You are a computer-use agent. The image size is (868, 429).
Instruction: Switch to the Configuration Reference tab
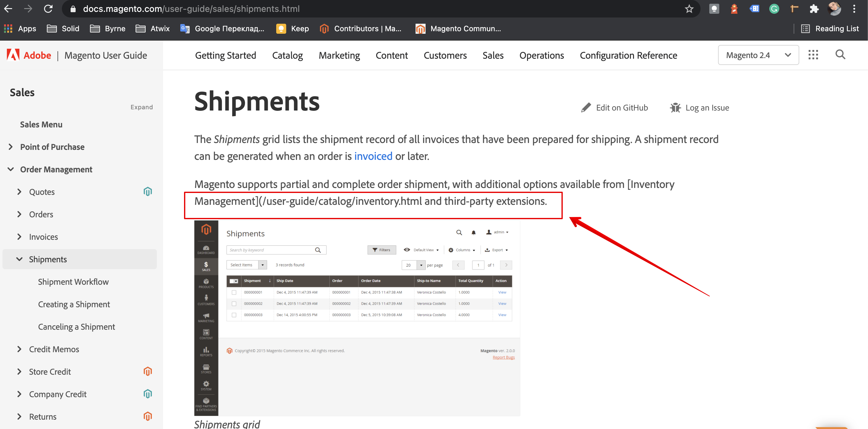(x=628, y=55)
